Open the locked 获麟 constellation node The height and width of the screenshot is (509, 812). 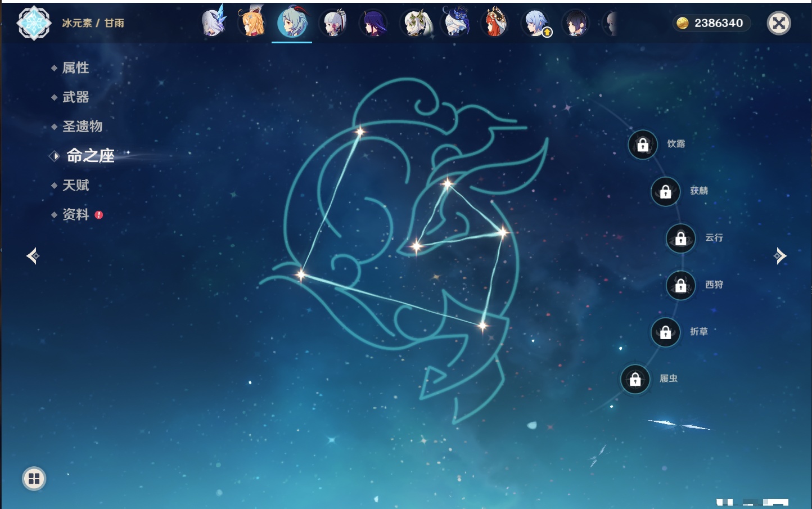pos(666,191)
